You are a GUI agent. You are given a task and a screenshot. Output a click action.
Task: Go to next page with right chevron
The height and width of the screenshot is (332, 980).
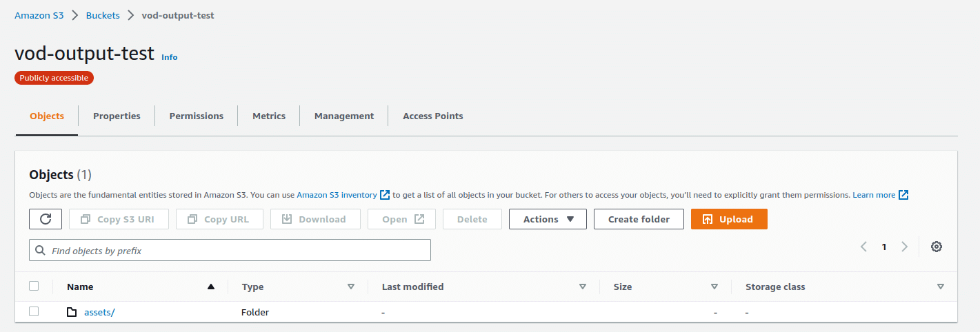(x=904, y=247)
